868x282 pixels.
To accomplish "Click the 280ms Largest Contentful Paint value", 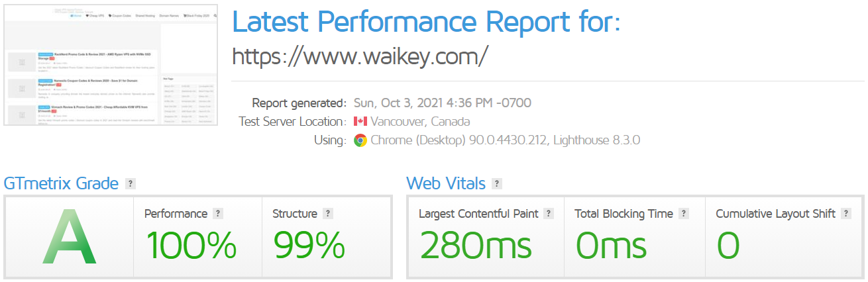I will (476, 245).
